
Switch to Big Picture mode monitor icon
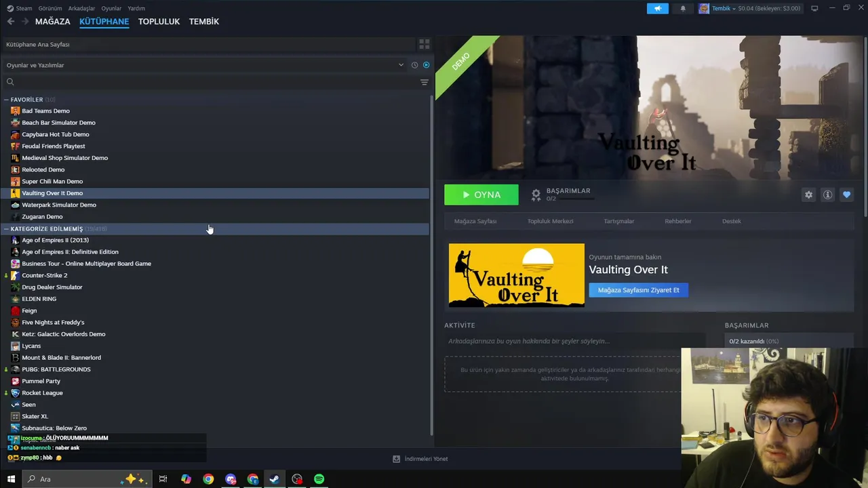[x=814, y=8]
